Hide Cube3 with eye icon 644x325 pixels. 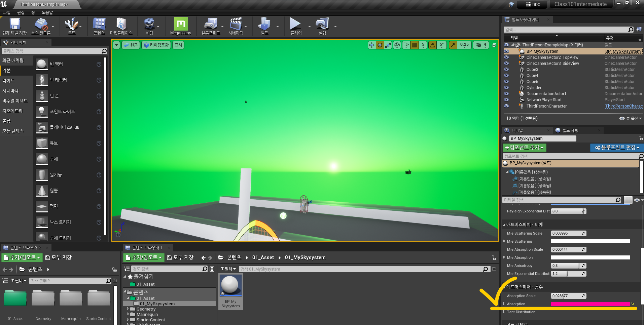coord(506,70)
